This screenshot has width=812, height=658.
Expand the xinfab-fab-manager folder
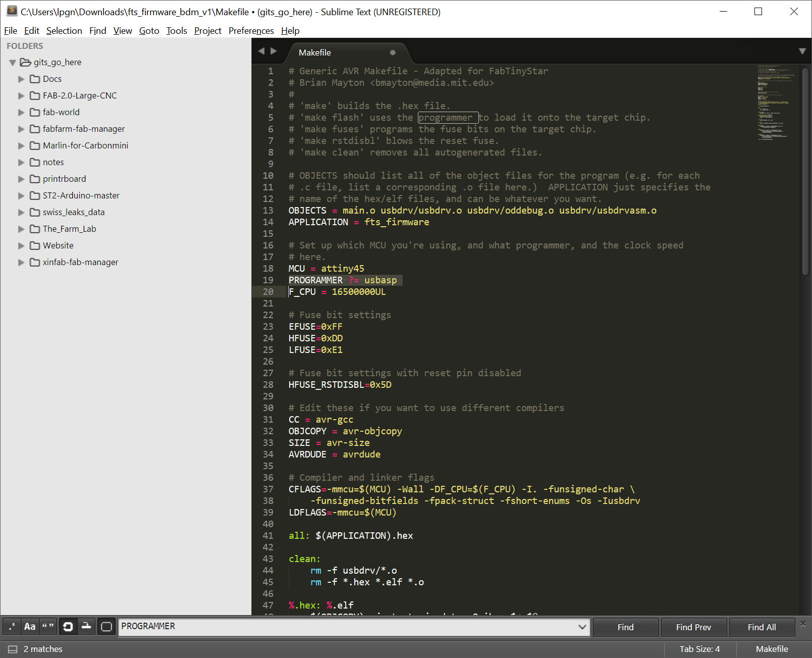(21, 263)
